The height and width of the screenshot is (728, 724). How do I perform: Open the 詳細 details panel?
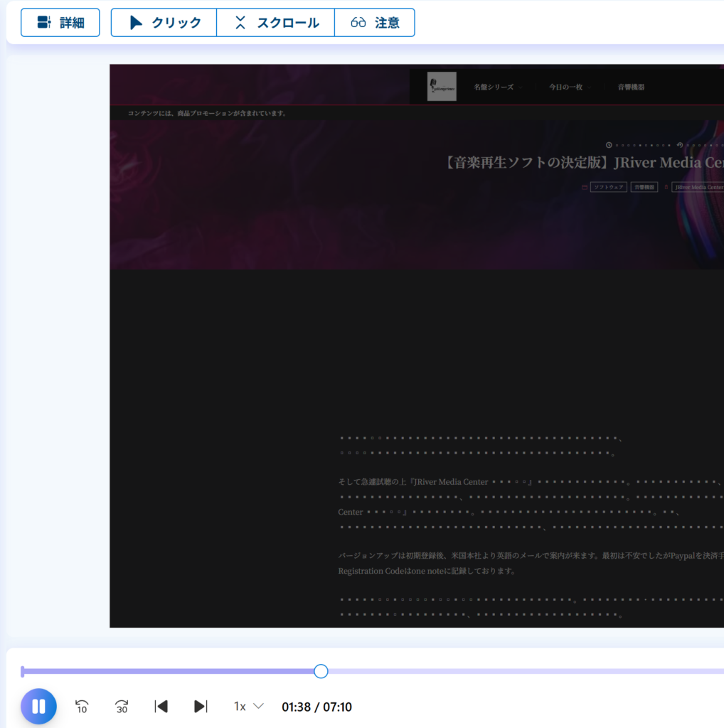(x=60, y=23)
